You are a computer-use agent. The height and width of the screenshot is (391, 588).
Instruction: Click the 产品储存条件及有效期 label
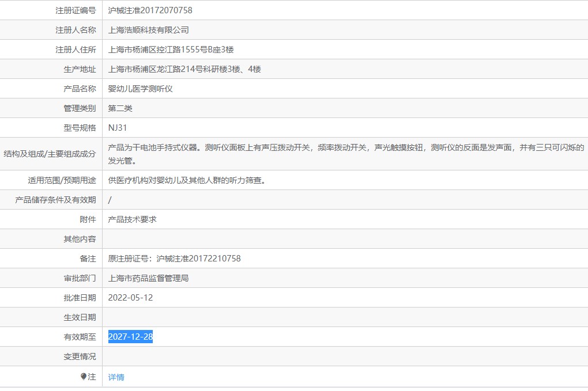pos(55,200)
